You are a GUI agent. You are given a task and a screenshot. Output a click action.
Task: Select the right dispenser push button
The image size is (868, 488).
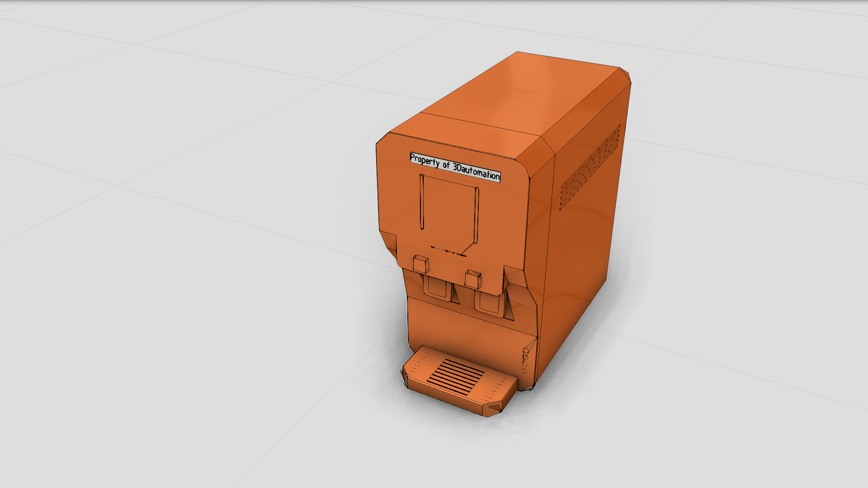click(x=473, y=279)
